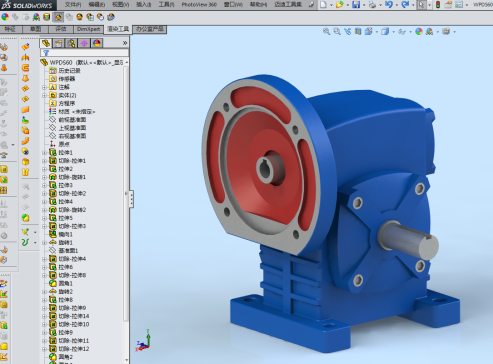Click Zoom to Area icon in view toolbar
This screenshot has width=493, height=364.
[337, 31]
